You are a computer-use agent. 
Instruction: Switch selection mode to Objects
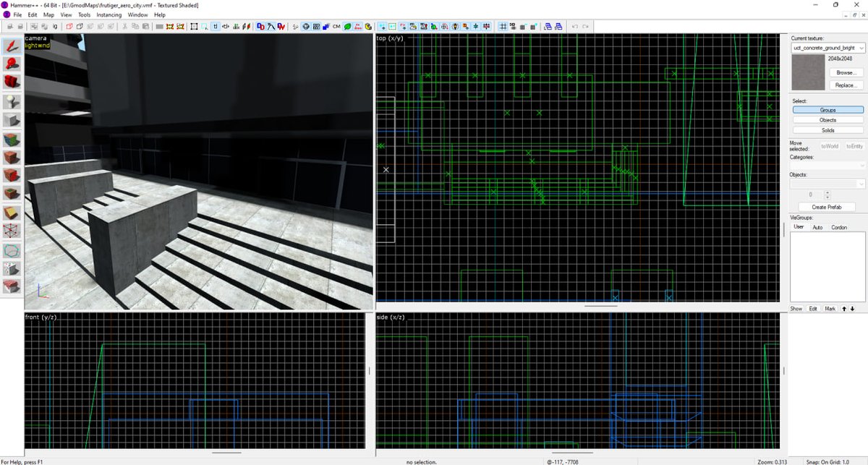827,120
